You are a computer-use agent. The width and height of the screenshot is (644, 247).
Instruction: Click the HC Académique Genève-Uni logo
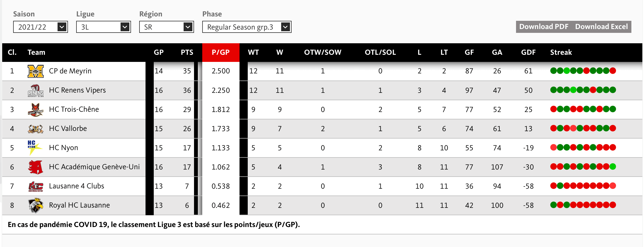[36, 167]
